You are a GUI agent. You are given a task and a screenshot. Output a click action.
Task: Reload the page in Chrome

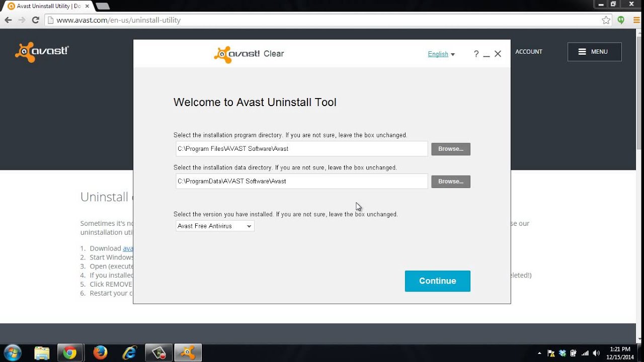(35, 20)
